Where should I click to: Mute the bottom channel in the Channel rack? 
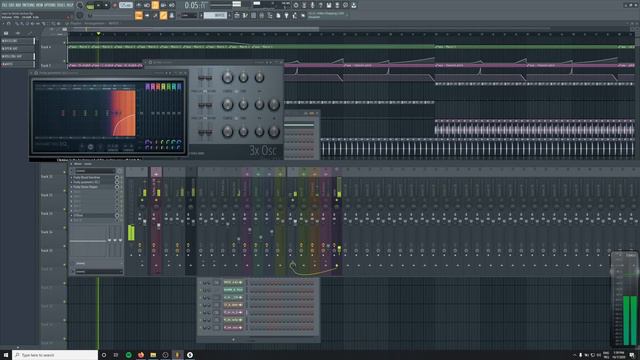(201, 327)
